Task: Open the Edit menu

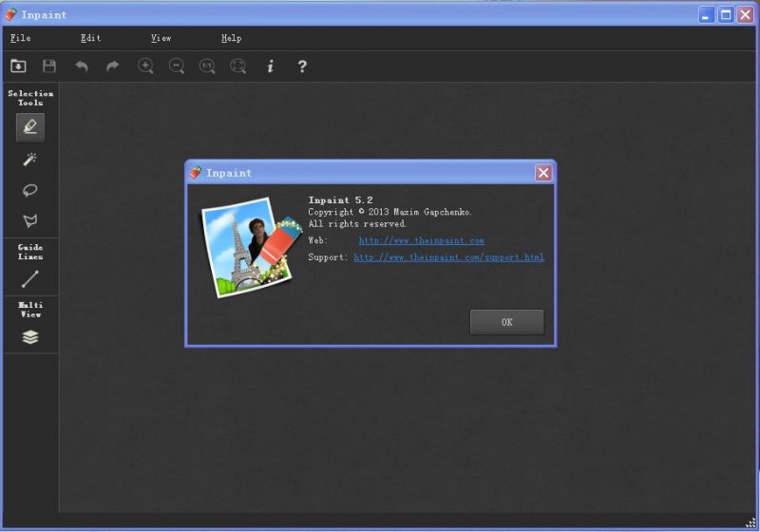Action: [x=90, y=38]
